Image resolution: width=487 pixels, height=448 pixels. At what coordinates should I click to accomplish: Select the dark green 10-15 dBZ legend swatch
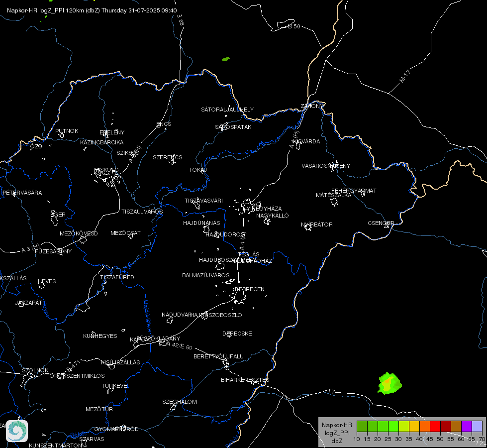pos(362,426)
